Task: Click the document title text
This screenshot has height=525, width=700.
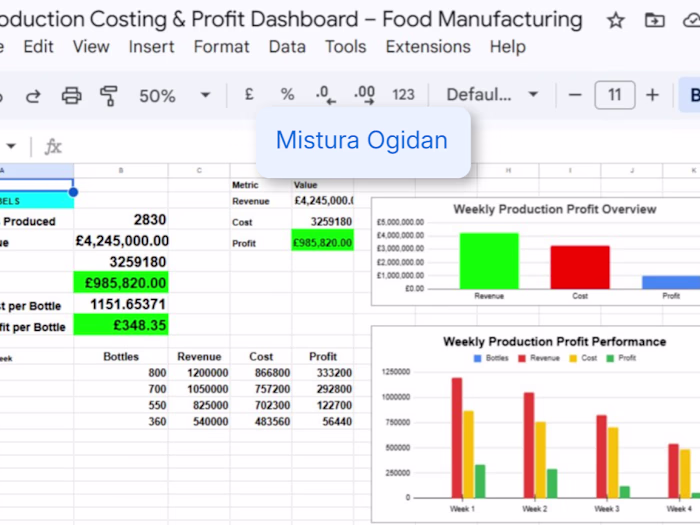Action: click(x=291, y=19)
